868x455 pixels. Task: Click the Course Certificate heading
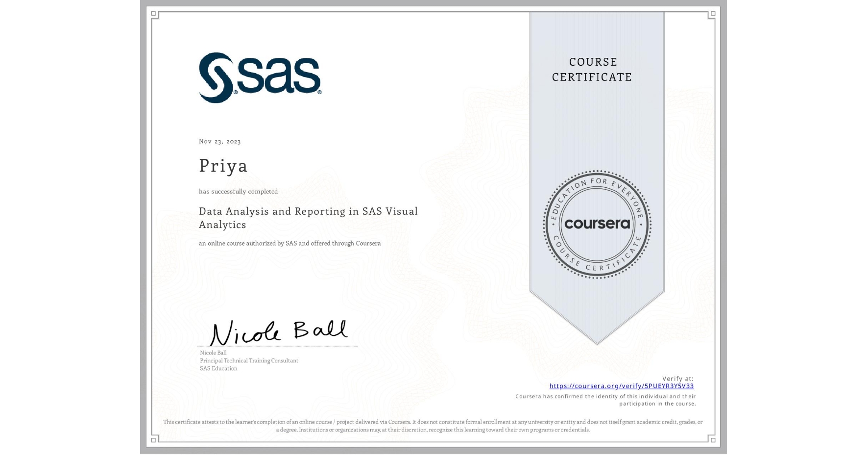[x=592, y=69]
